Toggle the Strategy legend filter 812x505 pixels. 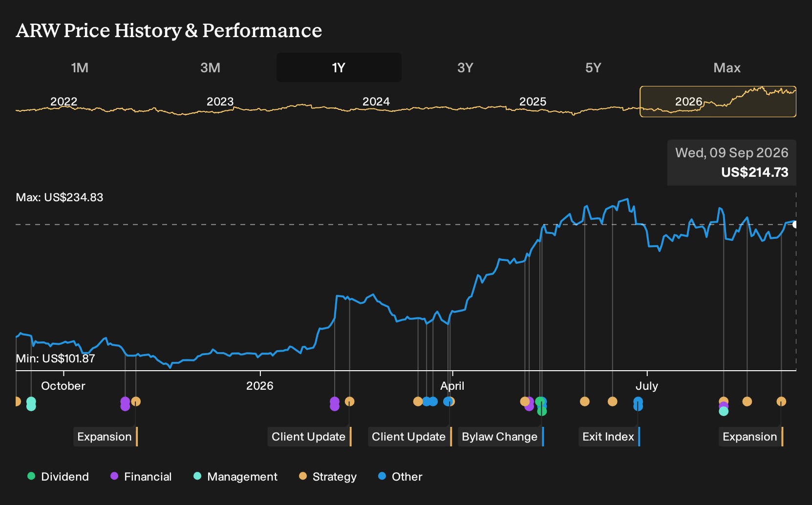click(x=328, y=477)
